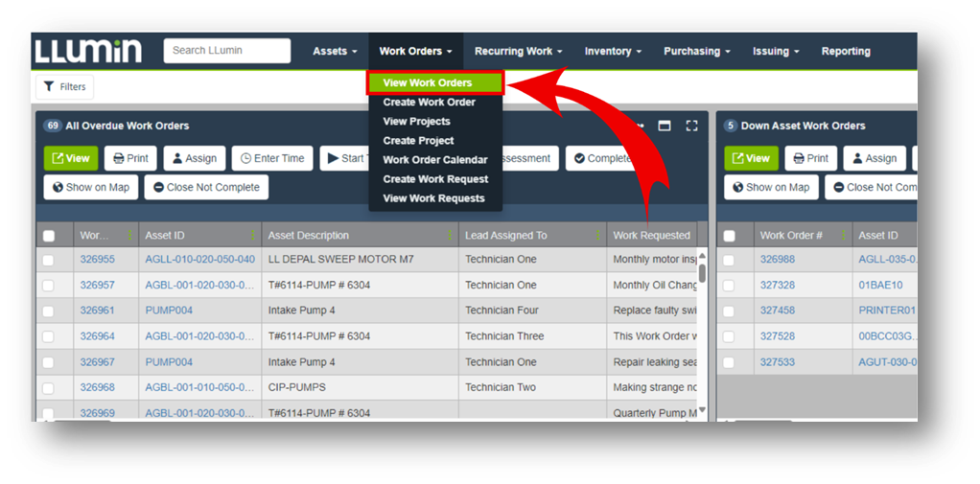Open the Purchasing dropdown menu
Image resolution: width=980 pixels, height=484 pixels.
click(x=696, y=52)
